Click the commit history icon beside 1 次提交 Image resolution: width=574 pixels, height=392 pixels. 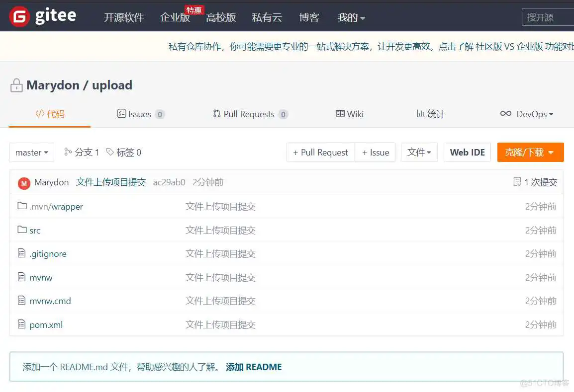click(x=517, y=182)
